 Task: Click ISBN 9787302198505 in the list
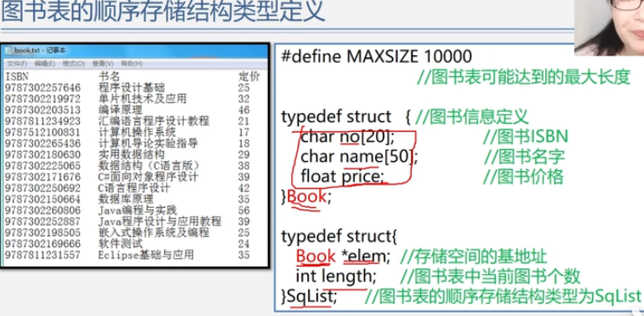coord(43,233)
